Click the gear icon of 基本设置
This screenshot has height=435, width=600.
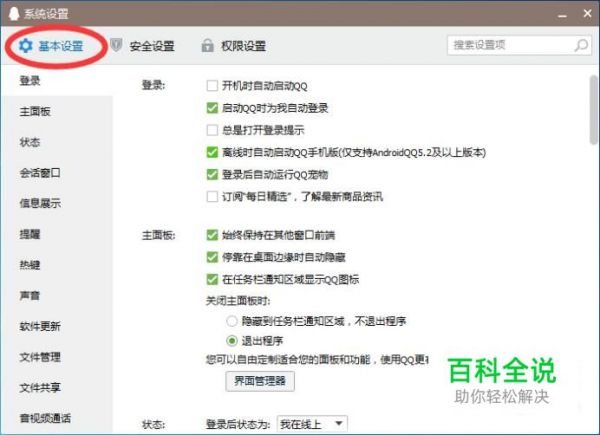pos(26,46)
